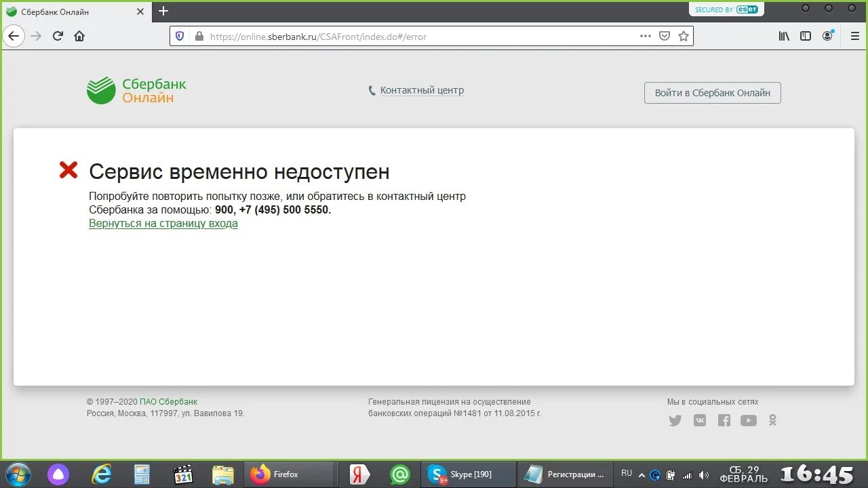The image size is (868, 488).
Task: Open Mail.ru agent taskbar icon
Action: (x=400, y=474)
